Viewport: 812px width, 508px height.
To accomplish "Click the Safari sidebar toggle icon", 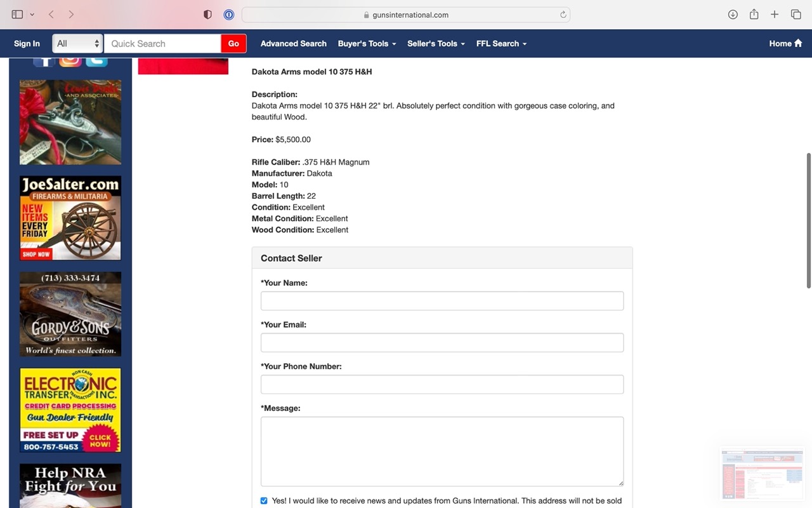I will (x=17, y=15).
